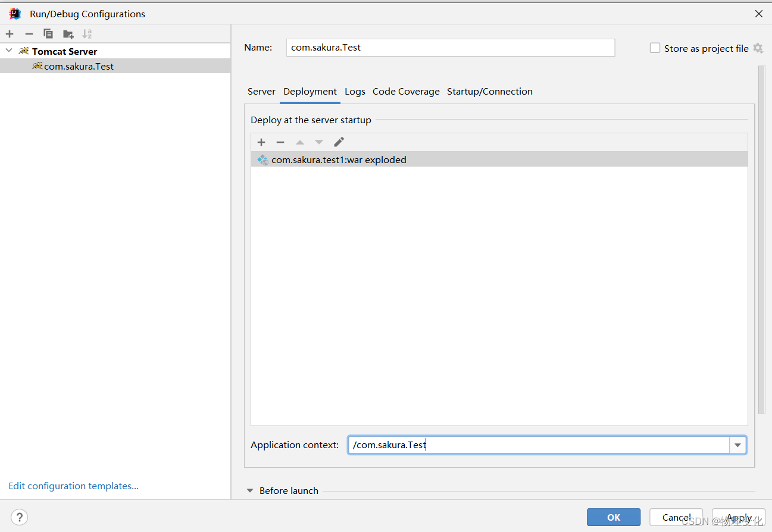Switch to the Code Coverage tab
This screenshot has height=532, width=772.
(x=406, y=92)
